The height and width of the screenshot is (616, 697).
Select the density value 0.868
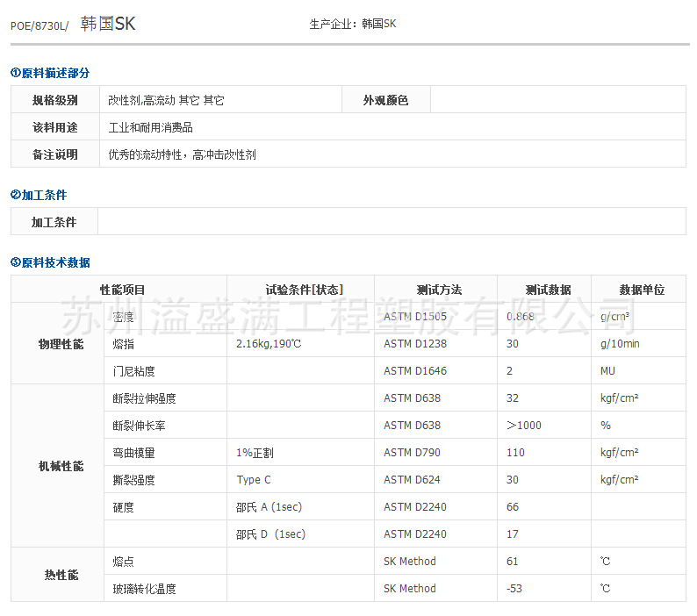[x=521, y=317]
